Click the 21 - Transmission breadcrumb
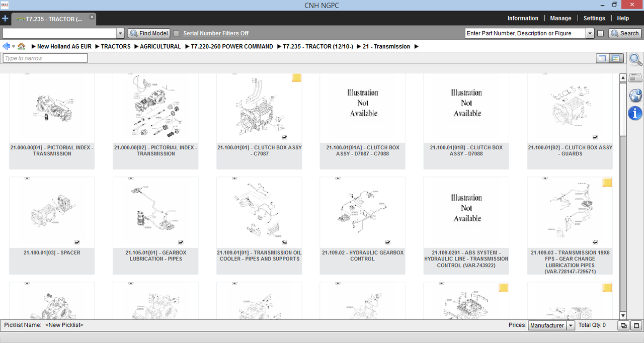644x343 pixels. click(x=386, y=46)
